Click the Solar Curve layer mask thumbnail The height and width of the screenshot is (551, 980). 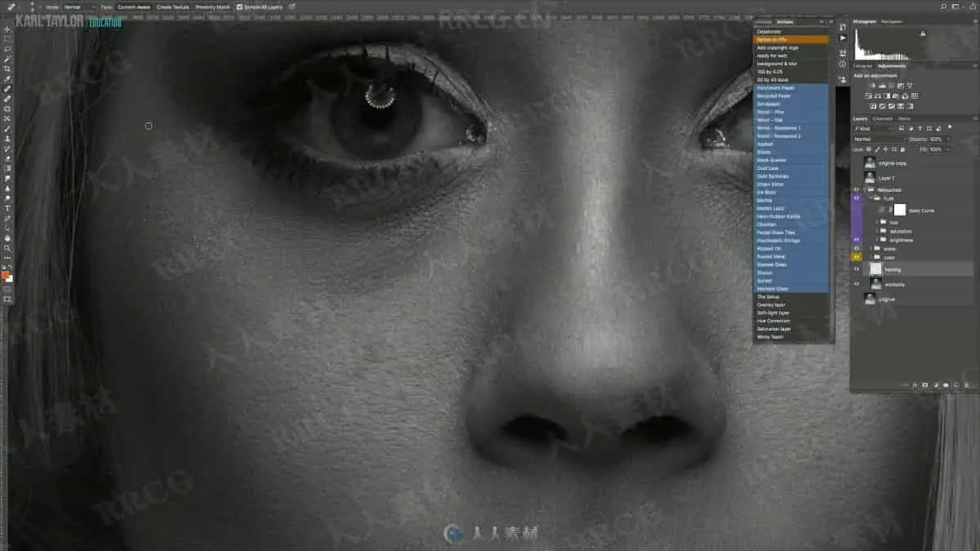[x=900, y=210]
